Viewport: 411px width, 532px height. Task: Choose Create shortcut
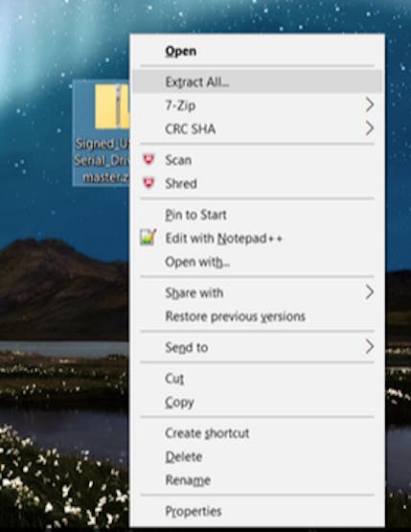(x=258, y=433)
